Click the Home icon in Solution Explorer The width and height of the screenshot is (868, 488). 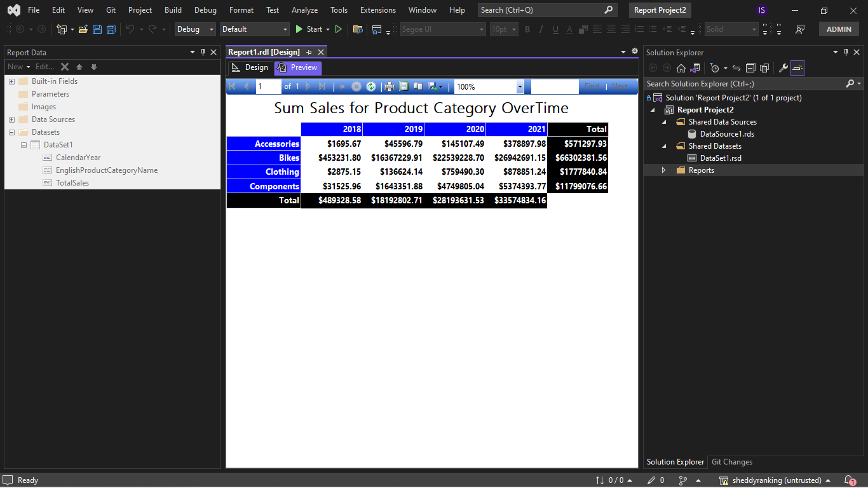pyautogui.click(x=681, y=68)
